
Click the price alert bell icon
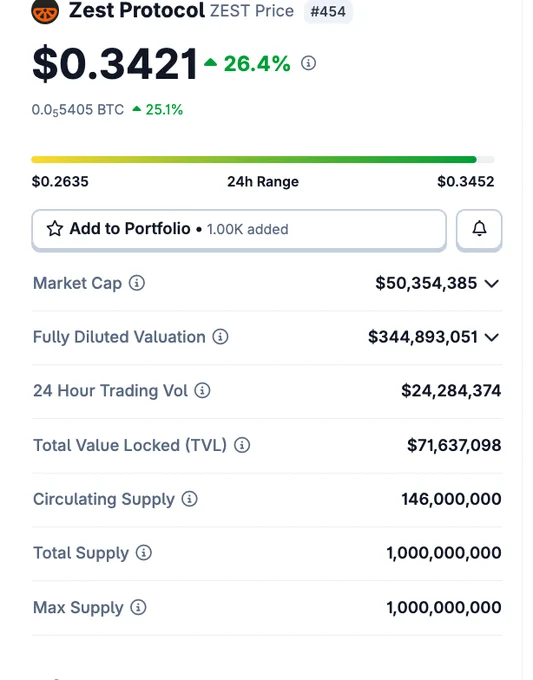[x=479, y=229]
